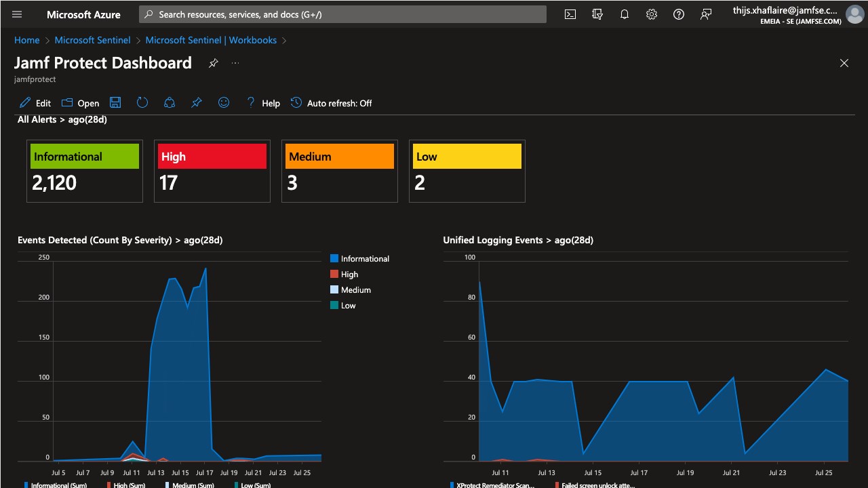
Task: Close the Jamf Protect Dashboard blade
Action: (844, 63)
